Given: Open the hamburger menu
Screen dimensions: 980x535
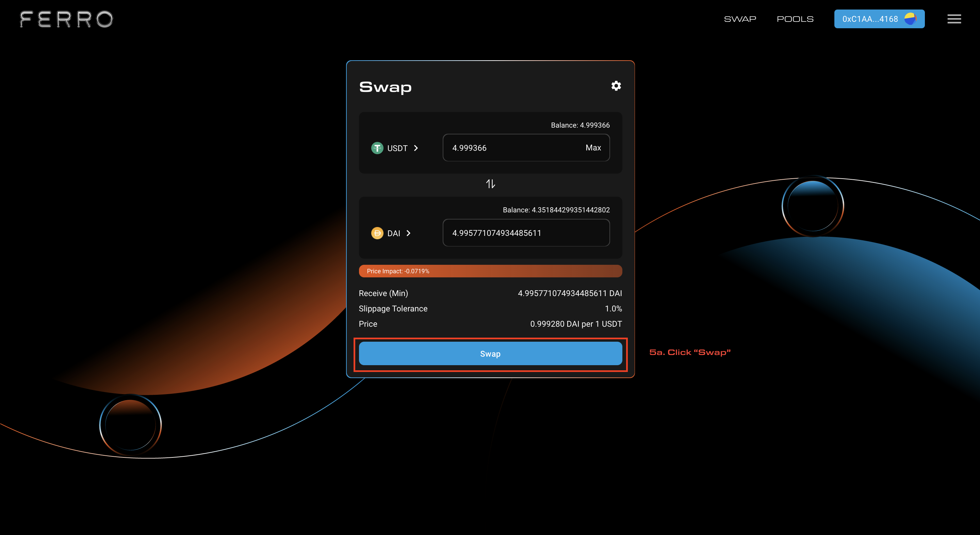Looking at the screenshot, I should pos(954,19).
